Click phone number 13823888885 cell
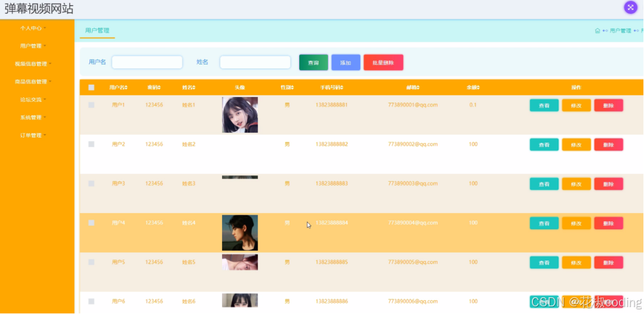644x314 pixels. (x=332, y=262)
